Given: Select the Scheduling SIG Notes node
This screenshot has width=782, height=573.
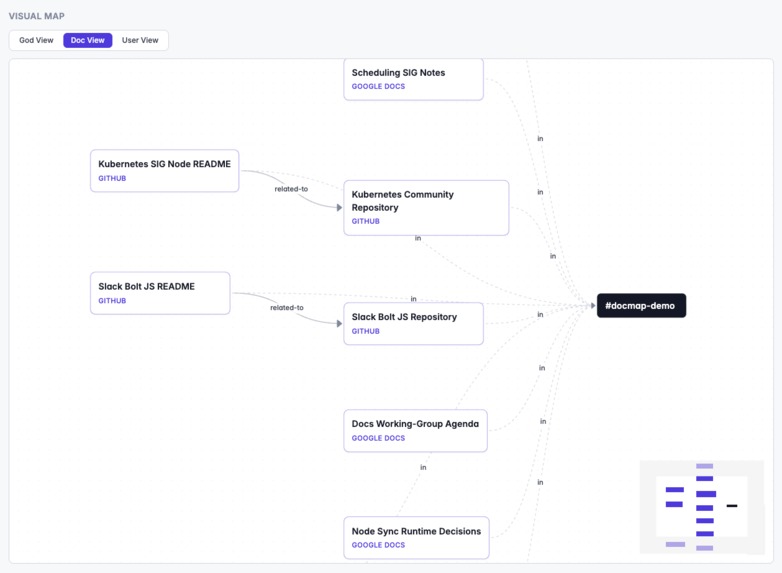Looking at the screenshot, I should pos(413,79).
